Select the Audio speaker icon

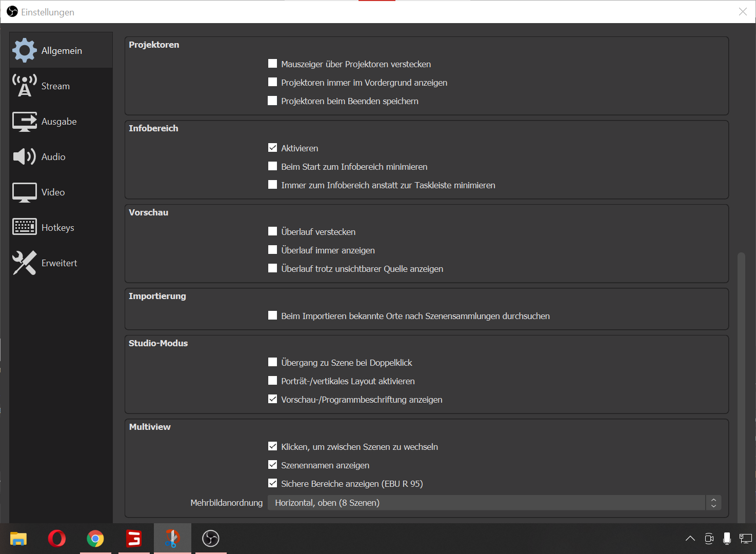pos(24,156)
